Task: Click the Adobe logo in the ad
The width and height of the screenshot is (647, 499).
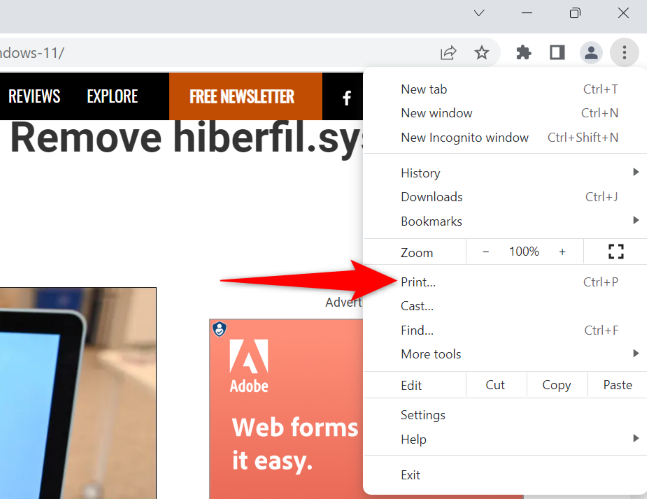Action: point(249,366)
